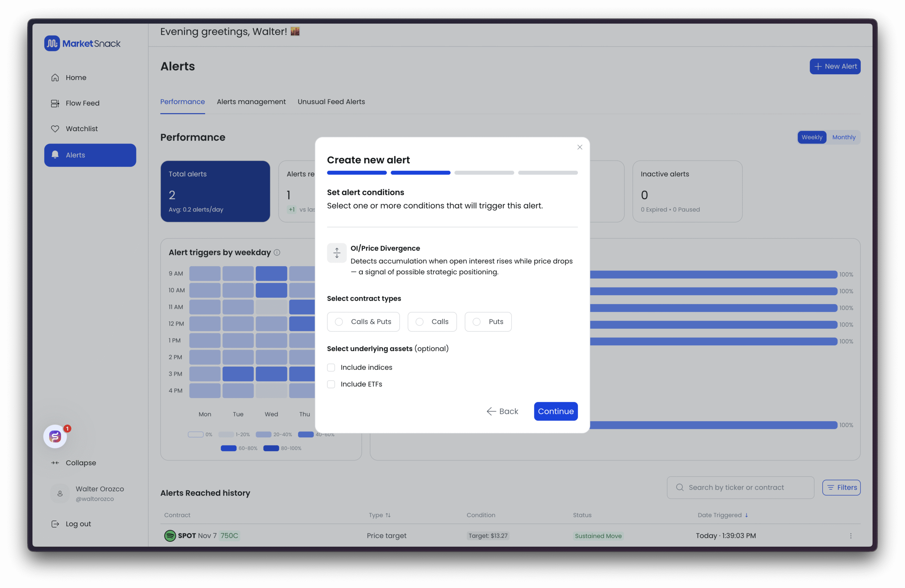Select the Calls & Puts radio option
Screen dimensions: 905x588
point(339,322)
